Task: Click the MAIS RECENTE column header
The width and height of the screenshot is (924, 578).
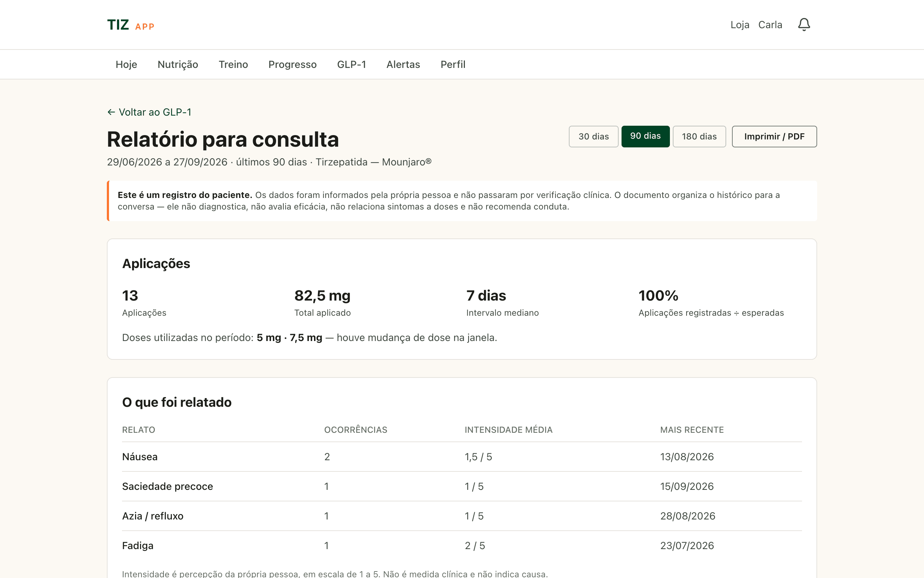Action: click(x=692, y=430)
